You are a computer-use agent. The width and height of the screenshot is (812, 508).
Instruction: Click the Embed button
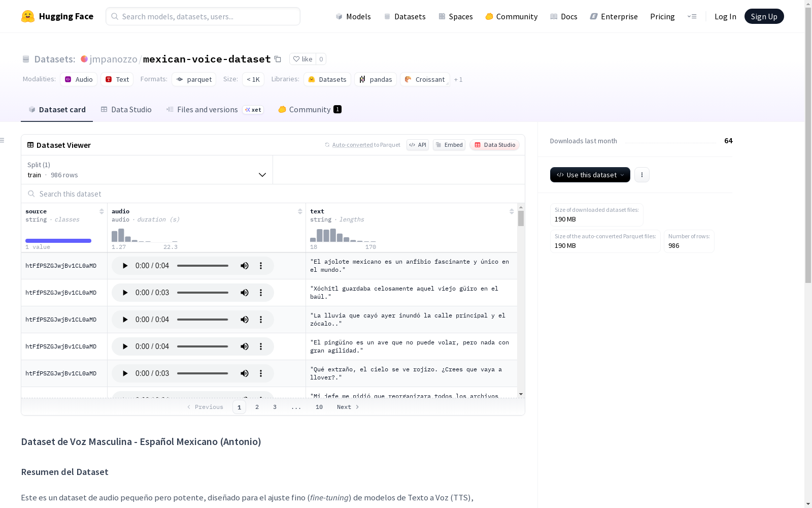tap(449, 145)
